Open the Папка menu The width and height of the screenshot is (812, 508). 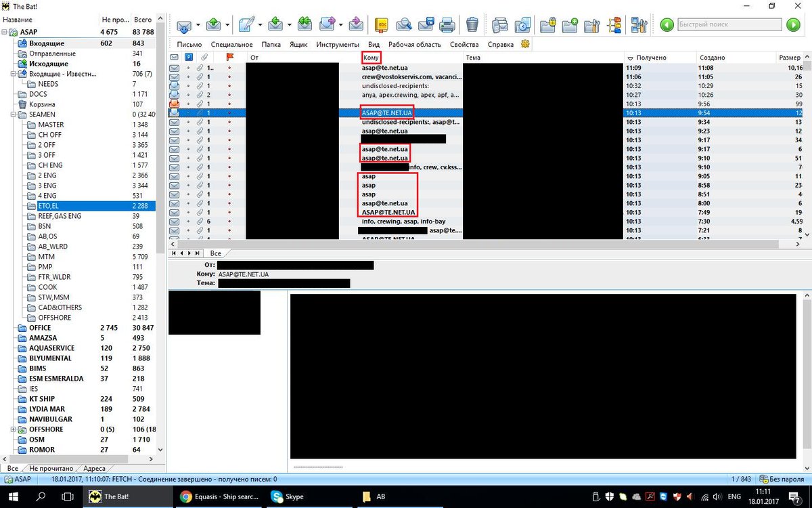tap(271, 45)
